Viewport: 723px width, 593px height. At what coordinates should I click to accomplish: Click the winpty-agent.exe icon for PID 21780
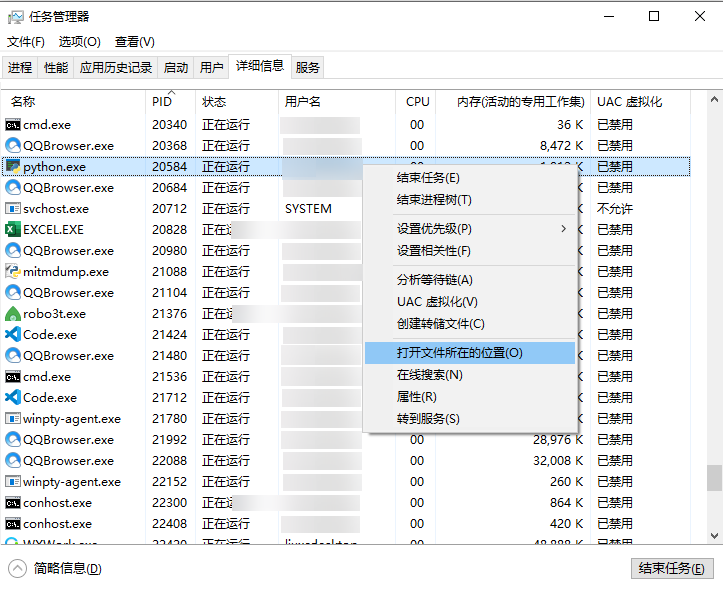tap(13, 419)
